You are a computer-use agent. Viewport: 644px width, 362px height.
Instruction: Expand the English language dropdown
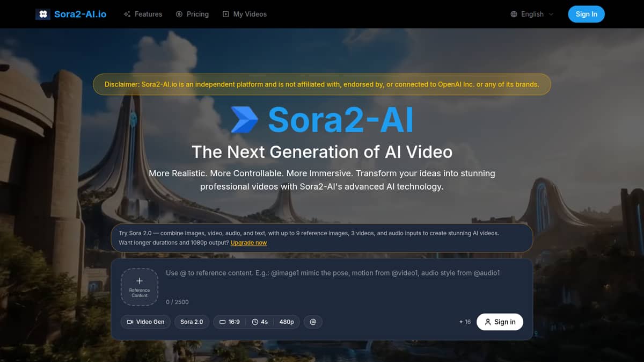(x=532, y=14)
